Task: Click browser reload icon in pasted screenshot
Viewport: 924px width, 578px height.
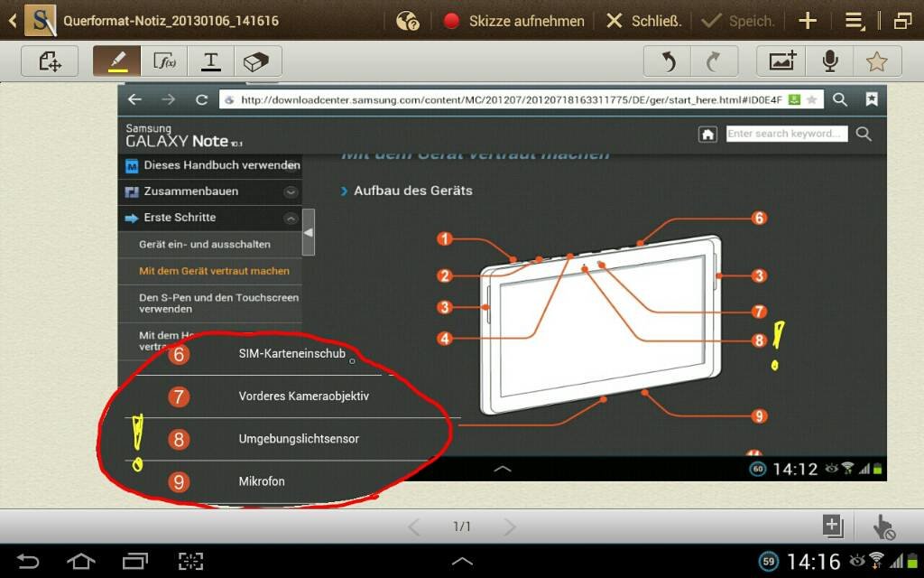Action: click(201, 99)
